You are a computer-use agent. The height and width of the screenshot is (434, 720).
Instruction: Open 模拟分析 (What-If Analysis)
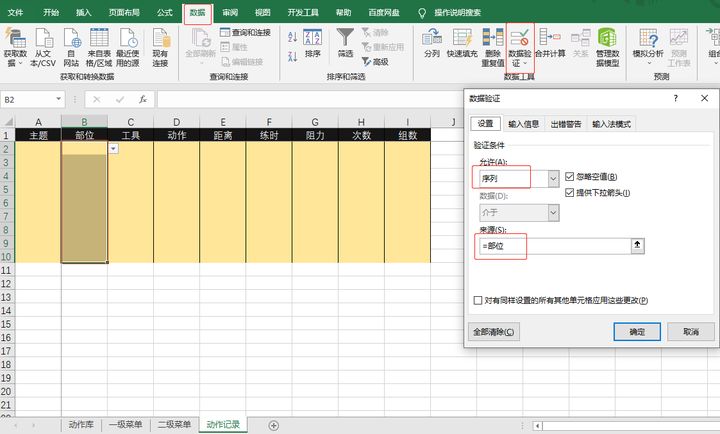tap(648, 47)
